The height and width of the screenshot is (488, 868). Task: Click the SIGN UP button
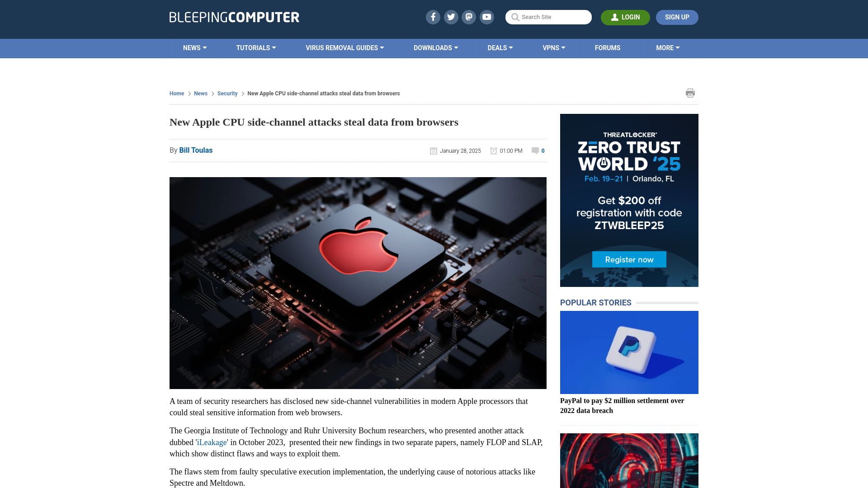pos(677,17)
